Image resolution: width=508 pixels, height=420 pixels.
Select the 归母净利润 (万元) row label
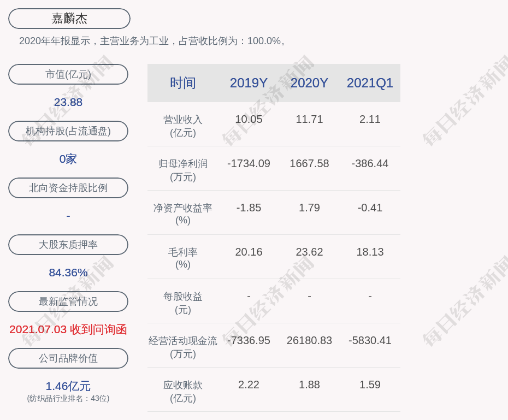click(183, 170)
